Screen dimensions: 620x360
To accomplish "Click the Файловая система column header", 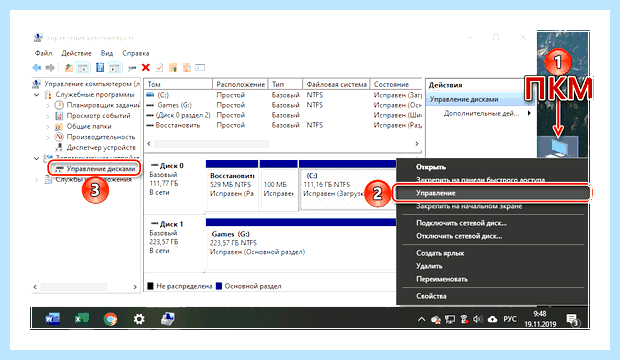I will [336, 84].
